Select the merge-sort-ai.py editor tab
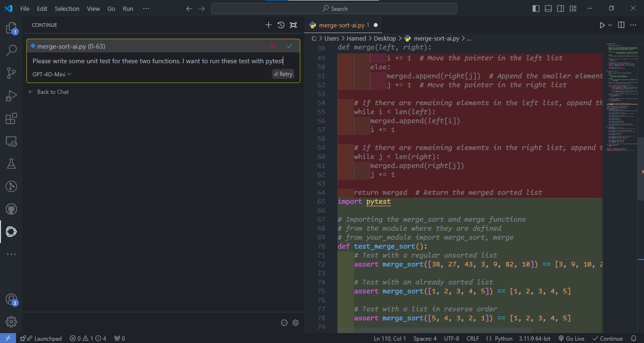Viewport: 644px width, 343px height. click(x=341, y=25)
